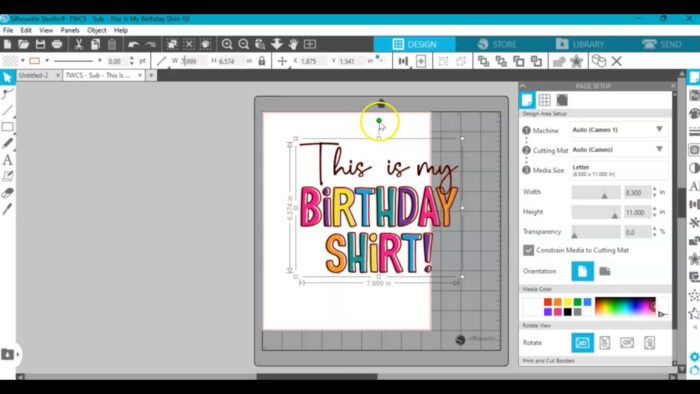
Task: Add a new document tab with plus
Action: click(151, 75)
